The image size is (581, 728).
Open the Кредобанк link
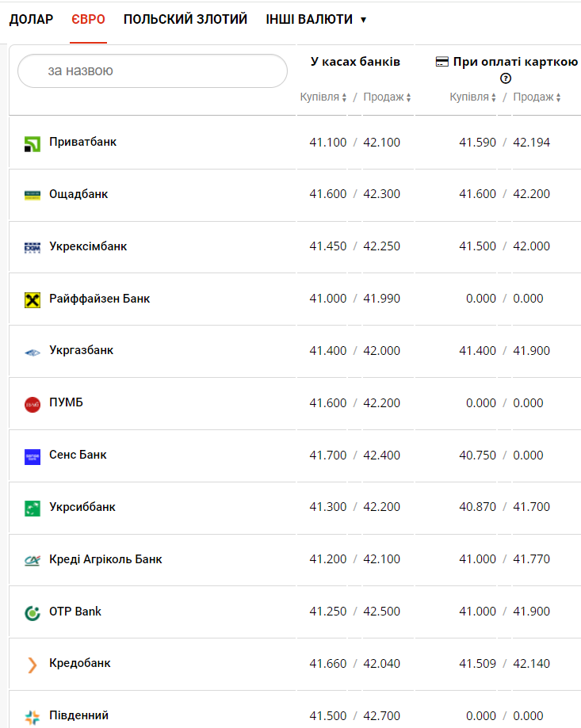(x=80, y=664)
